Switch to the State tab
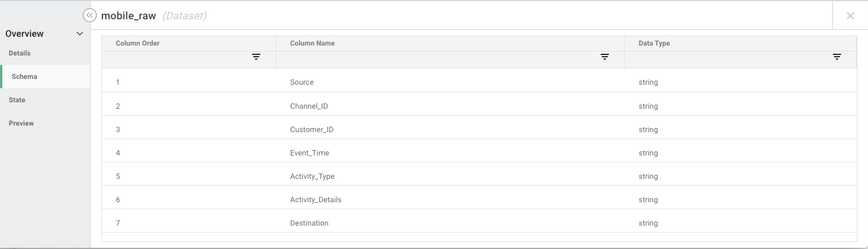This screenshot has height=249, width=868. pos(17,100)
